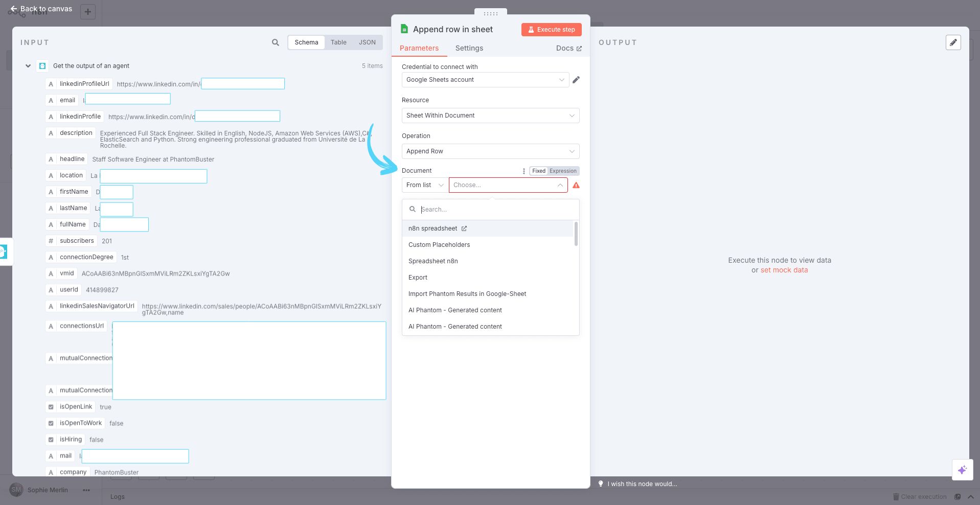Edit credential with the pencil icon
The image size is (980, 505).
(576, 80)
